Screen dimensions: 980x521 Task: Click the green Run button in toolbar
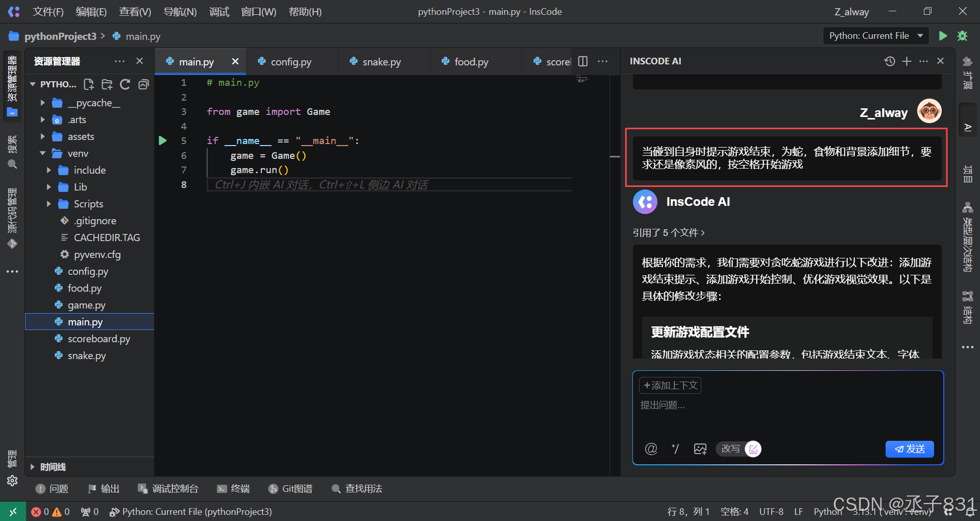click(943, 36)
